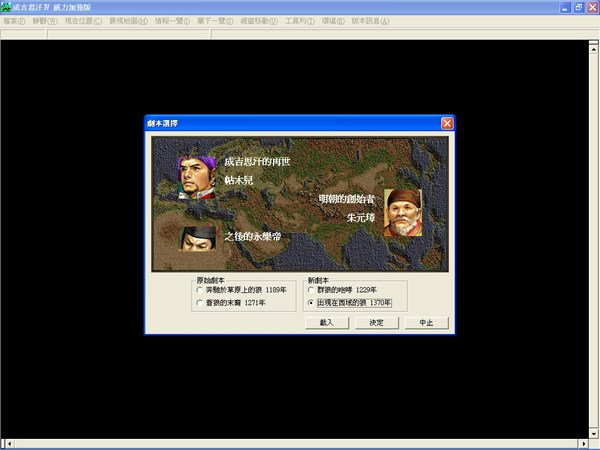
Task: Click the 帖木兒 name text
Action: point(239,180)
